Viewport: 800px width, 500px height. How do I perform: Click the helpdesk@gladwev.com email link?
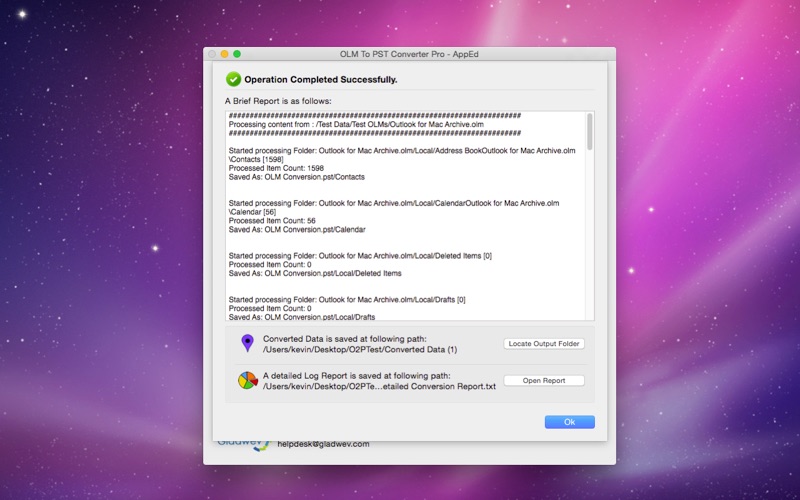coord(323,444)
